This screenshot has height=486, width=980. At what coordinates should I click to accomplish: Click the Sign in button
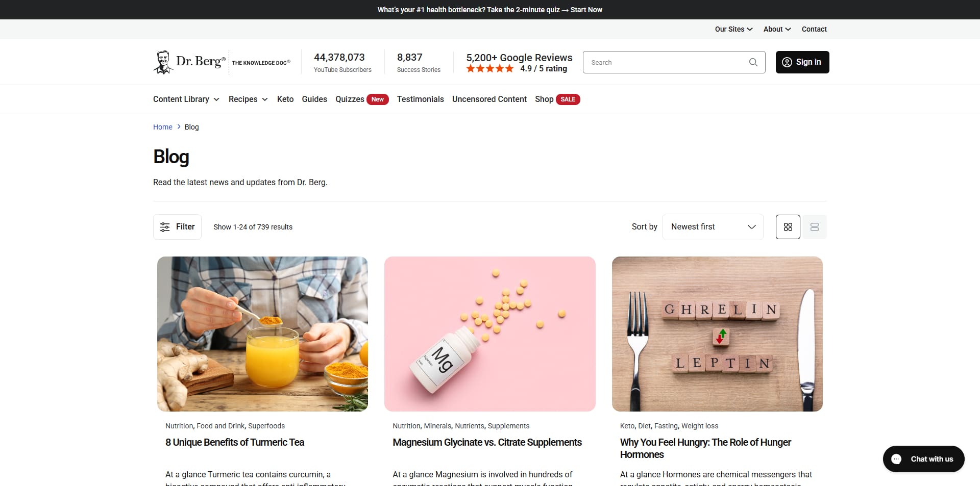(802, 62)
